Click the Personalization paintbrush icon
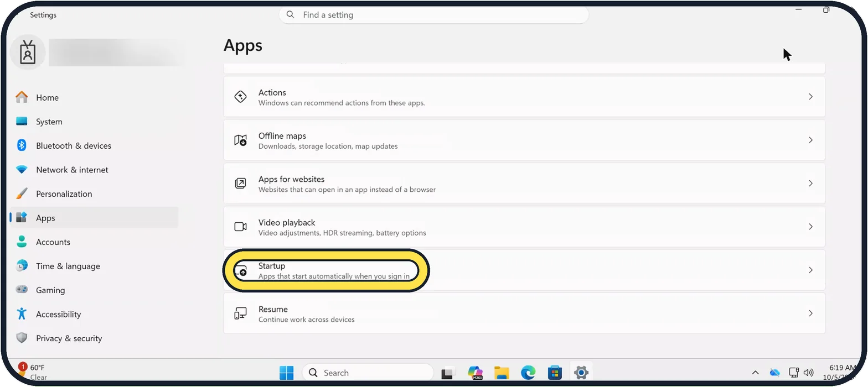This screenshot has height=387, width=868. [x=22, y=193]
